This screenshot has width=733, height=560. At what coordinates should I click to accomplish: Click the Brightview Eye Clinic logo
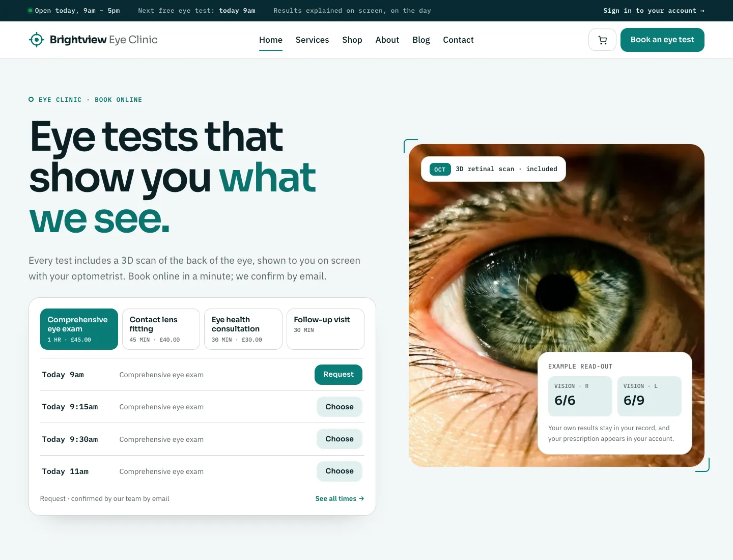point(93,40)
